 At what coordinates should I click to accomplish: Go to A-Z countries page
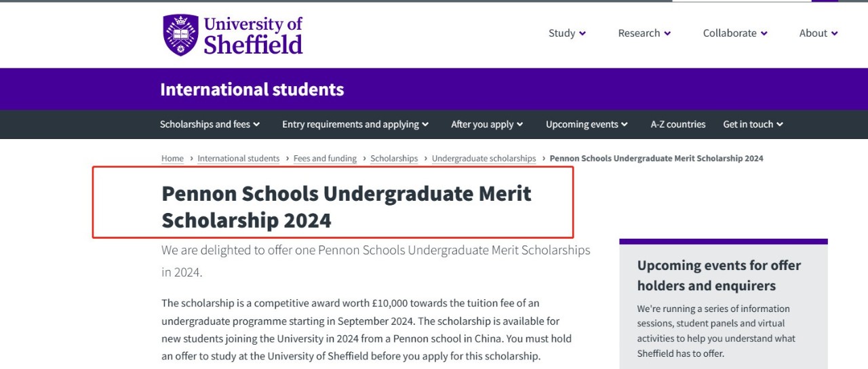pyautogui.click(x=678, y=124)
